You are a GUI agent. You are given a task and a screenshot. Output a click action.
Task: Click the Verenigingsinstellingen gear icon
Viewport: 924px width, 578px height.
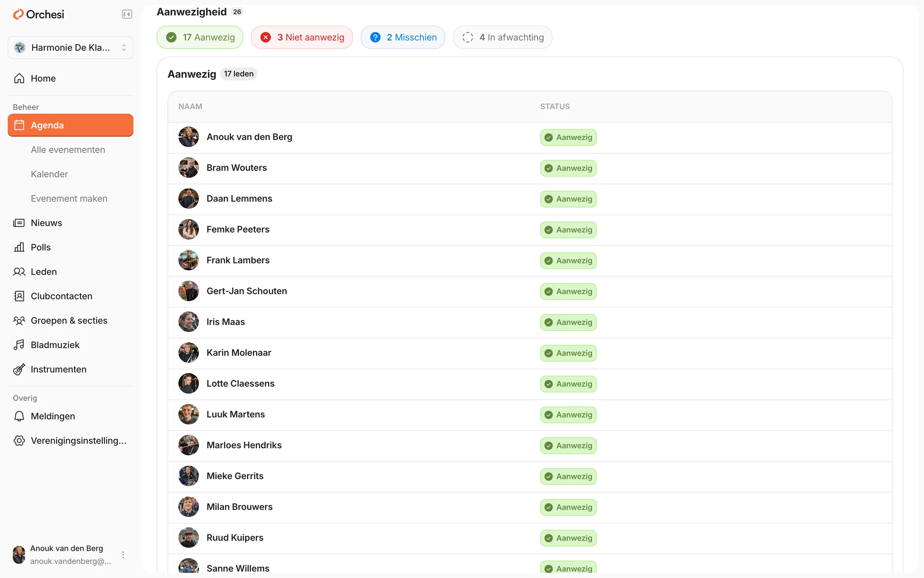coord(19,441)
